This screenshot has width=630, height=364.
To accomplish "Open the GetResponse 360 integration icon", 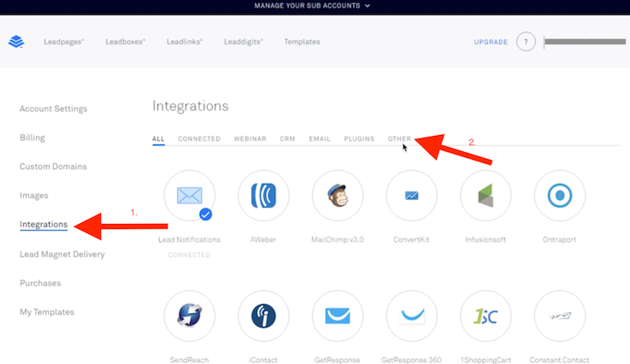I will [x=411, y=316].
